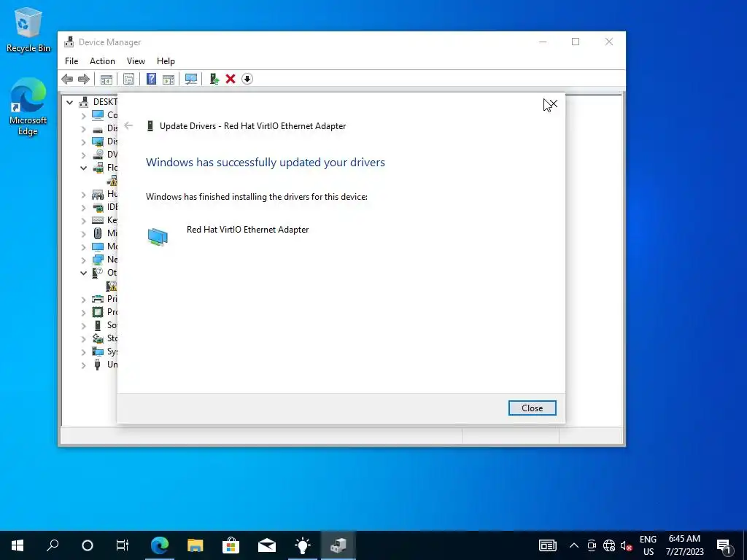Collapse the Other devices category

click(83, 273)
